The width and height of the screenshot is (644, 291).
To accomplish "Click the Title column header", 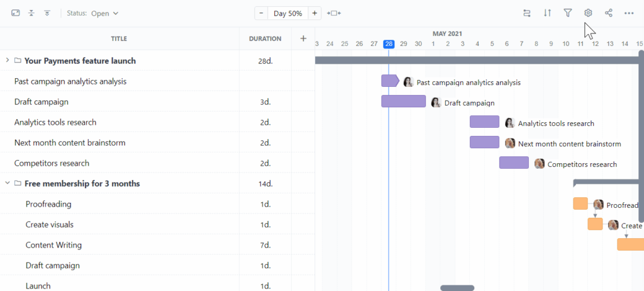I will pyautogui.click(x=119, y=38).
